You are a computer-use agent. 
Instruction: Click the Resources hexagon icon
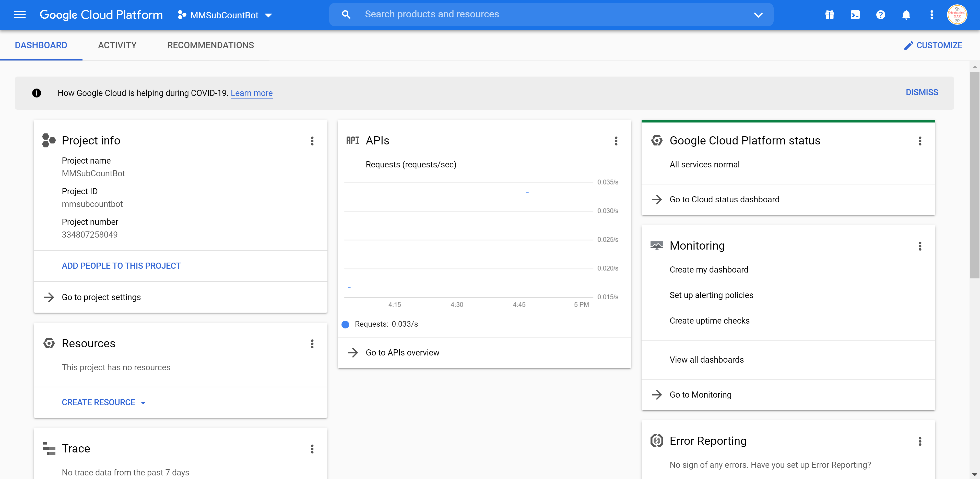(49, 343)
